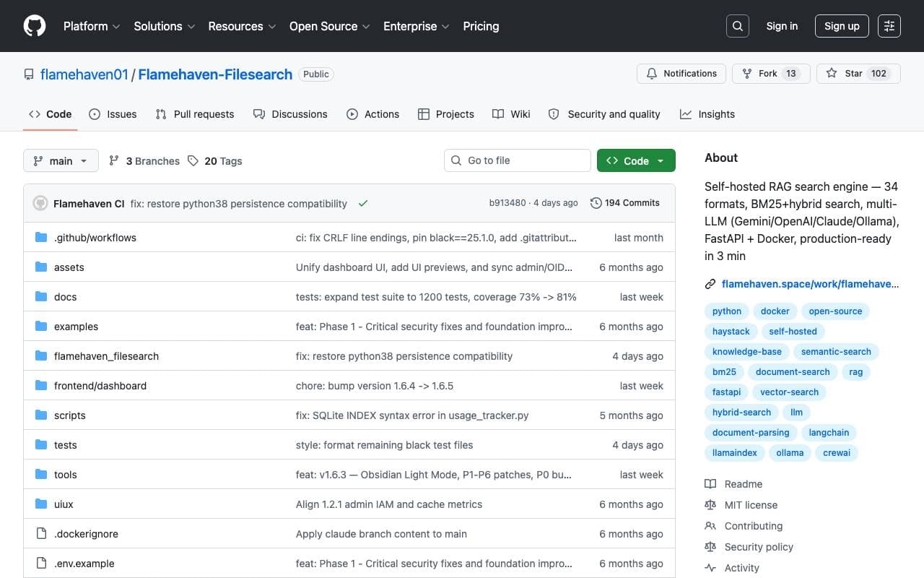Switch to the Projects tab
This screenshot has height=578, width=924.
tap(446, 114)
